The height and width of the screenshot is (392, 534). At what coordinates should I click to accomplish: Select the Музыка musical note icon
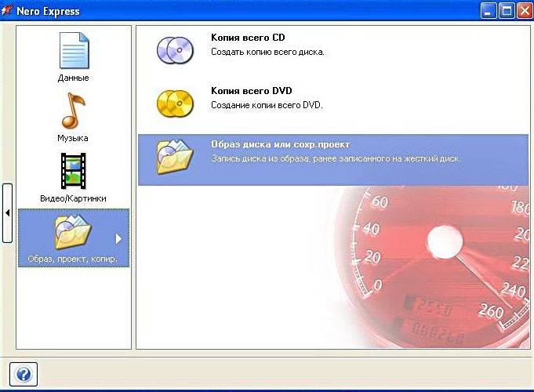(73, 111)
